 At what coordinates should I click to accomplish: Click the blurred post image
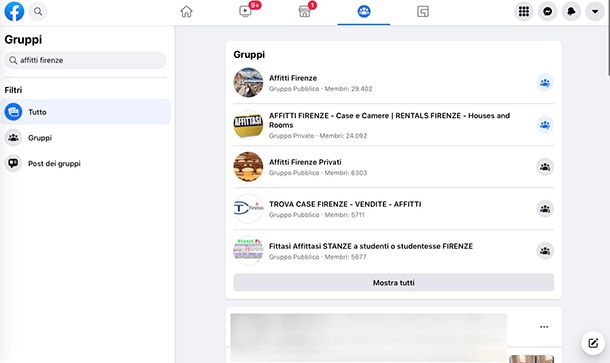pos(368,338)
